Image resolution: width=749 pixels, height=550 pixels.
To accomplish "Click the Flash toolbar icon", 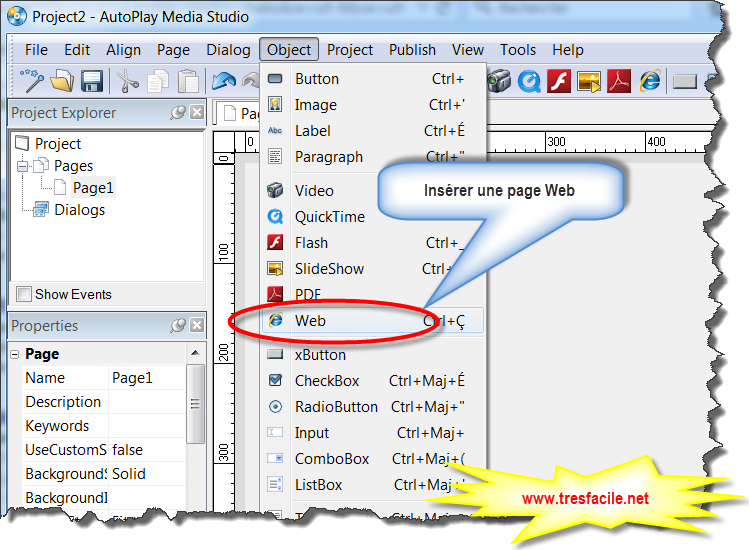I will click(x=559, y=81).
